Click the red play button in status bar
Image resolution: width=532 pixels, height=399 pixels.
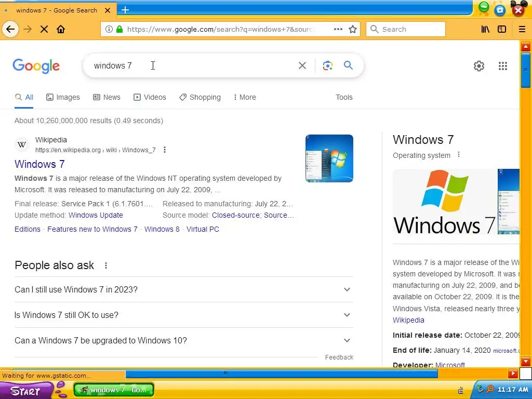pos(513,374)
